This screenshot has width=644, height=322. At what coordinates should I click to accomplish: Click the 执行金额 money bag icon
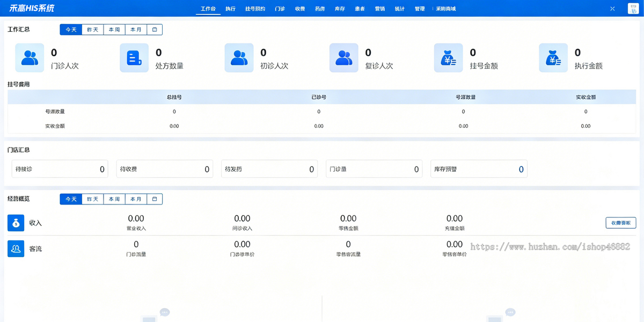553,57
